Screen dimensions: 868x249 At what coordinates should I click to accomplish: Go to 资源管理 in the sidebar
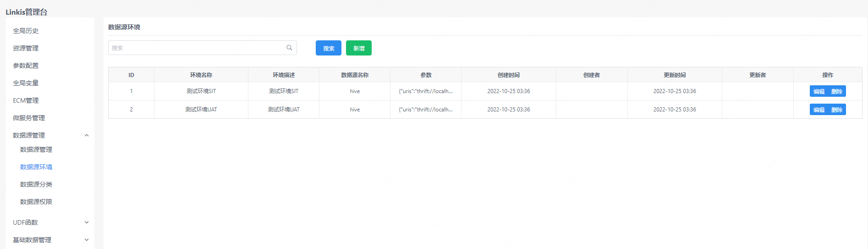[26, 48]
